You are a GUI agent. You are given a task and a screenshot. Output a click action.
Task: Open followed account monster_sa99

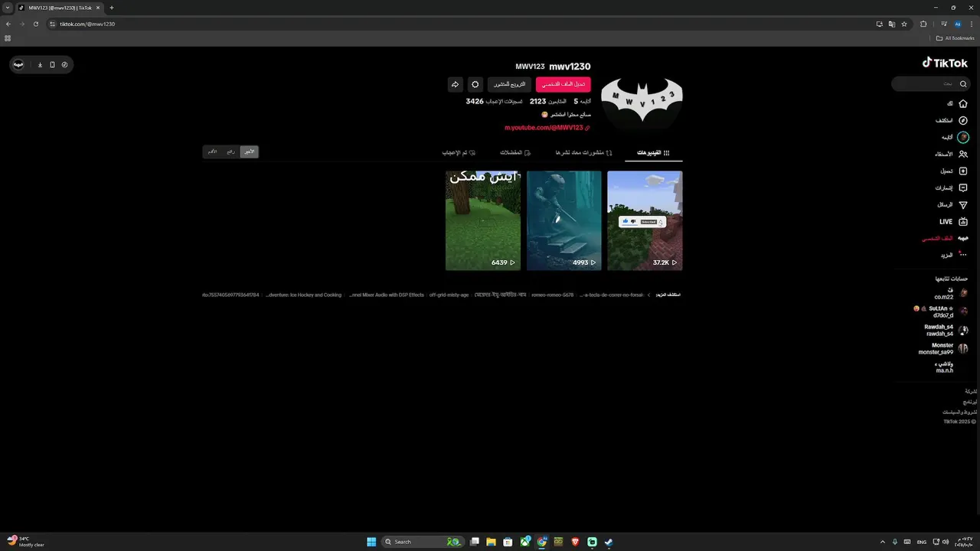943,348
